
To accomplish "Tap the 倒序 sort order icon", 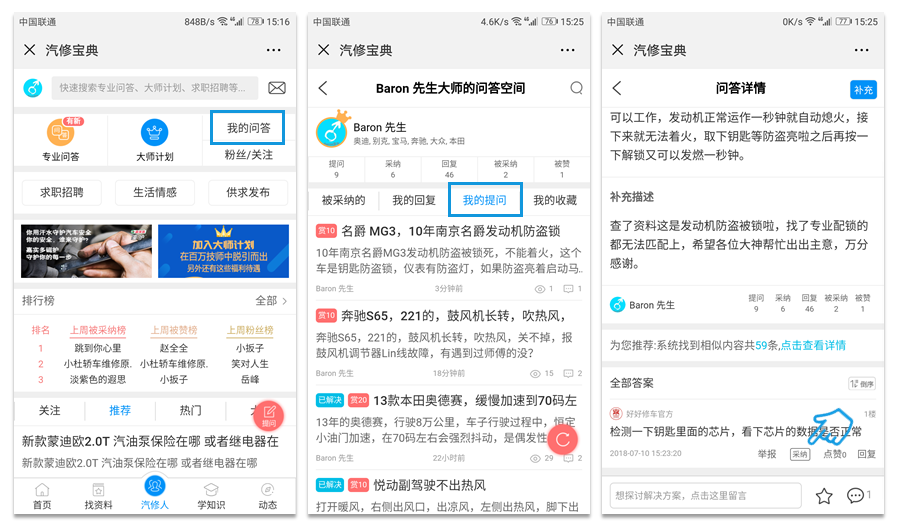I will point(862,384).
